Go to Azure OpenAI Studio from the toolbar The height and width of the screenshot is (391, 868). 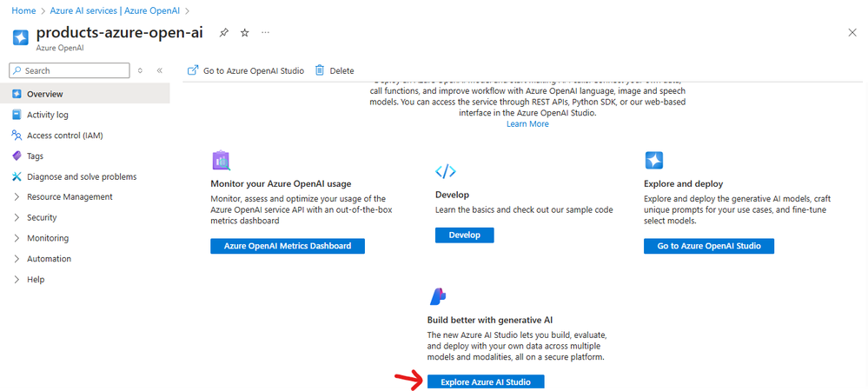[x=254, y=71]
